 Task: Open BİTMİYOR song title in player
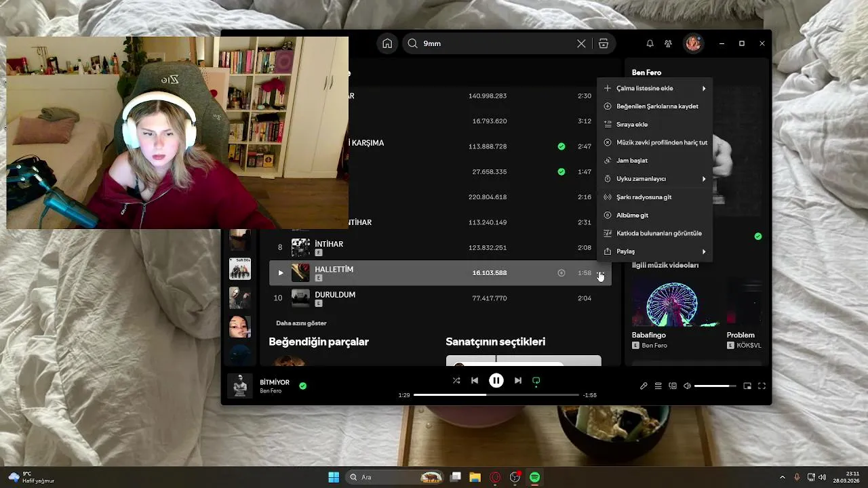coord(275,382)
